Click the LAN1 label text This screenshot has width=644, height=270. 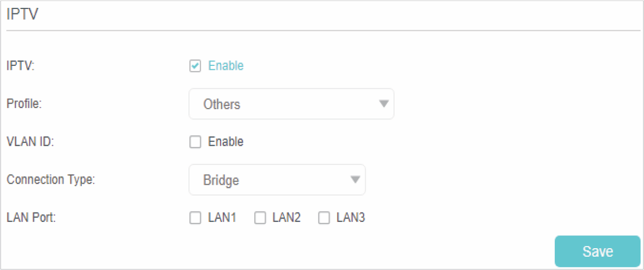[222, 217]
